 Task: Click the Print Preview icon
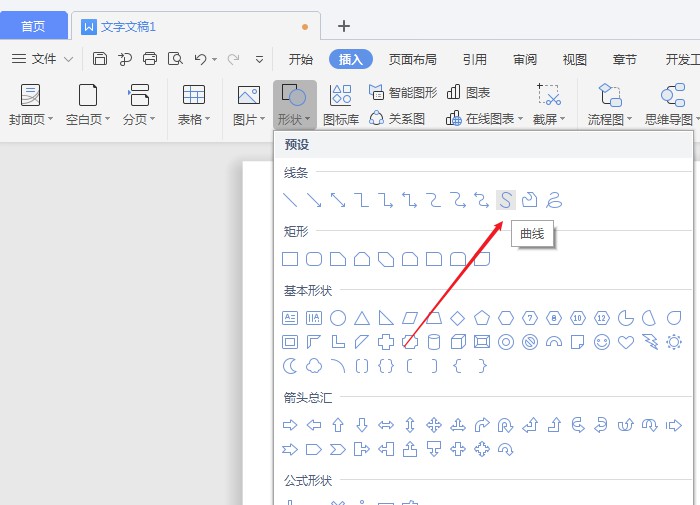[x=175, y=59]
